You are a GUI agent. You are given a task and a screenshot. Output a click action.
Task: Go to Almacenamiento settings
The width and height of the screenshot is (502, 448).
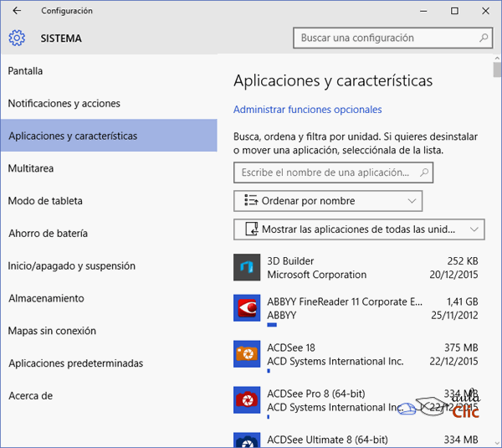[46, 298]
